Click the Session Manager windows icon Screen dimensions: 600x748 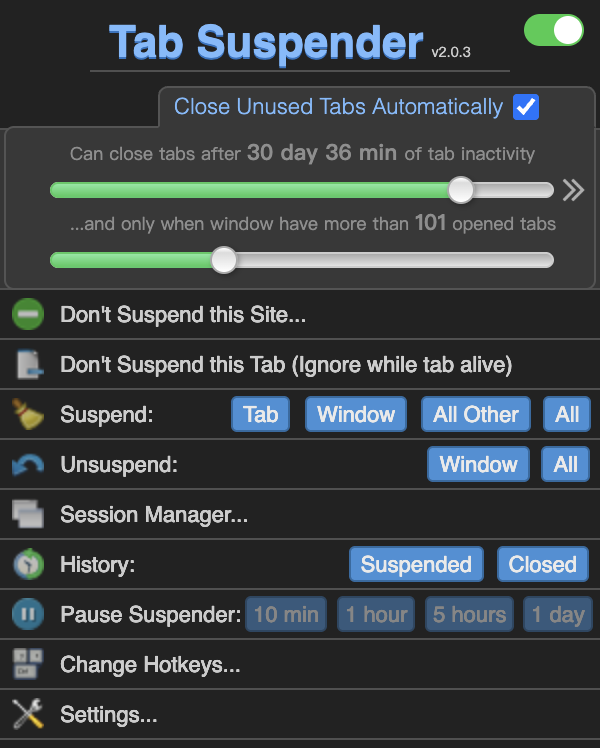(x=28, y=515)
